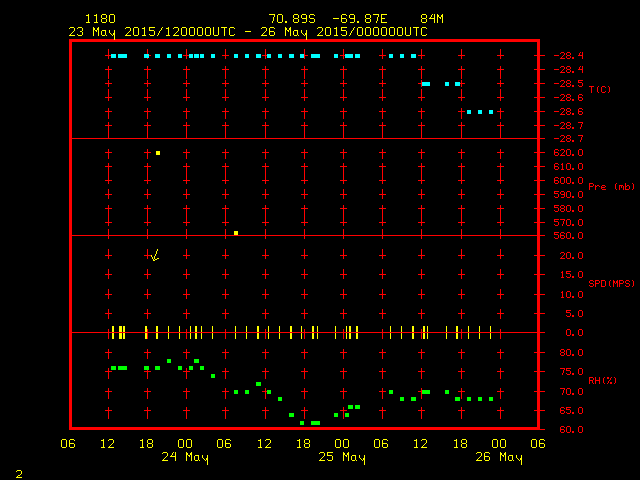Click the elevation label 84M
The height and width of the screenshot is (480, 640).
[x=432, y=19]
